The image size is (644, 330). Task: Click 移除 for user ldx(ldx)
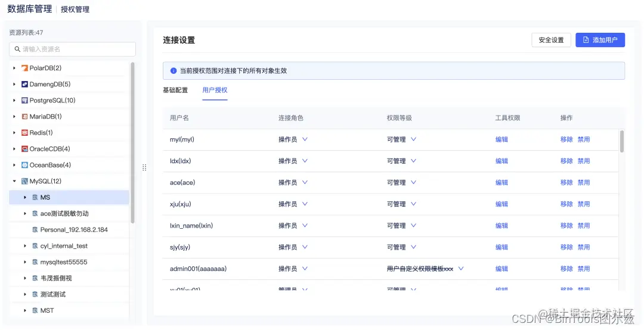tap(566, 161)
